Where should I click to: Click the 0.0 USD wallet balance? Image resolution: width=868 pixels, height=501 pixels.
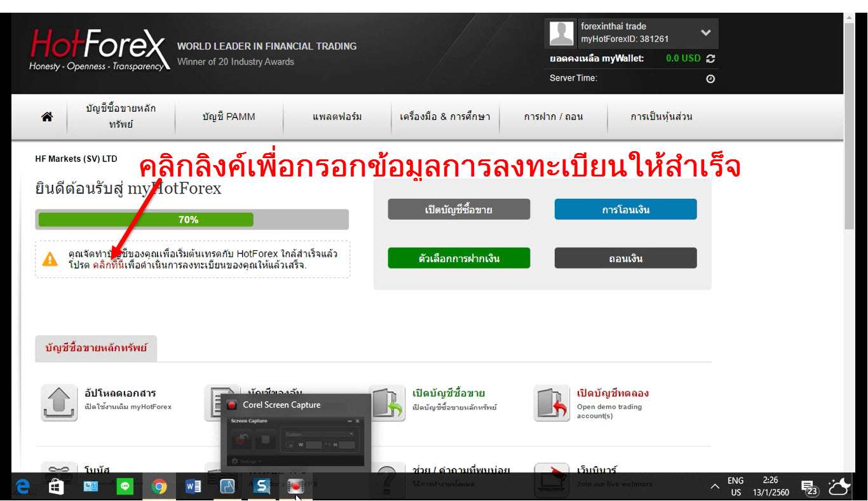click(683, 58)
